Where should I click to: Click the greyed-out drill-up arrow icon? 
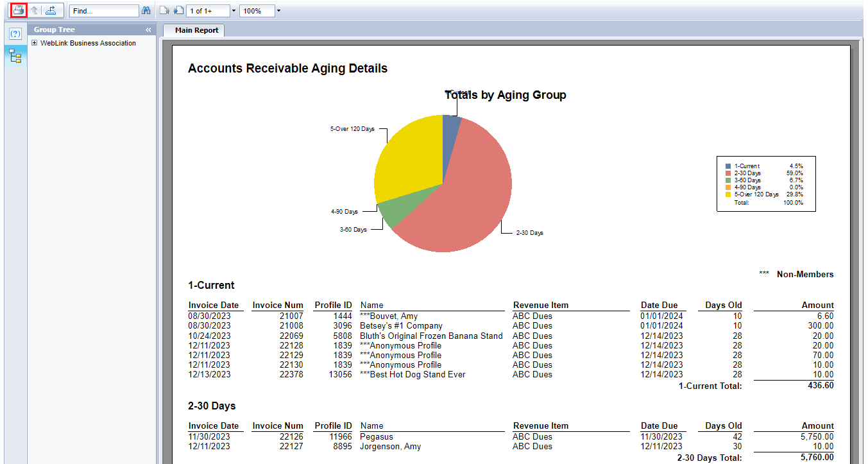click(35, 11)
